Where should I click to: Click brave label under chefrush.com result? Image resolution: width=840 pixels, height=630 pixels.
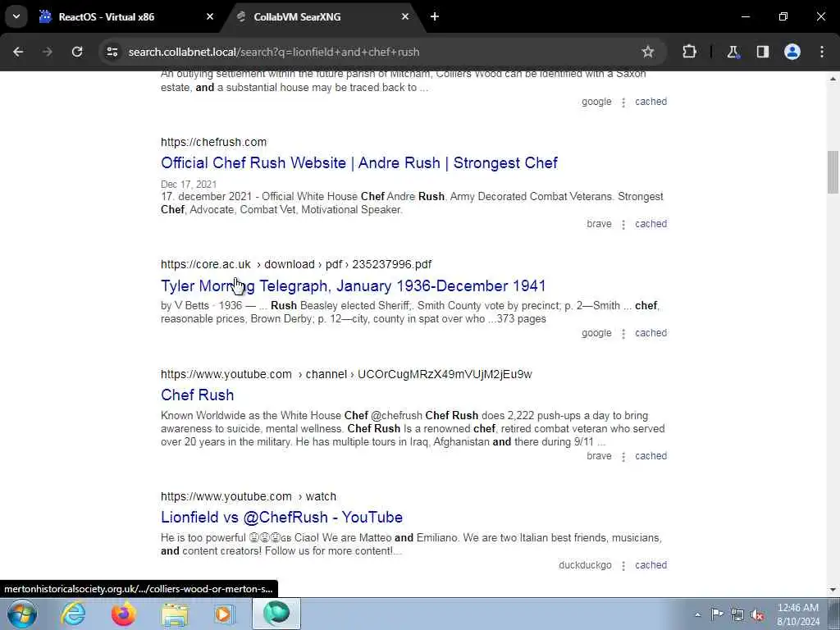(599, 224)
